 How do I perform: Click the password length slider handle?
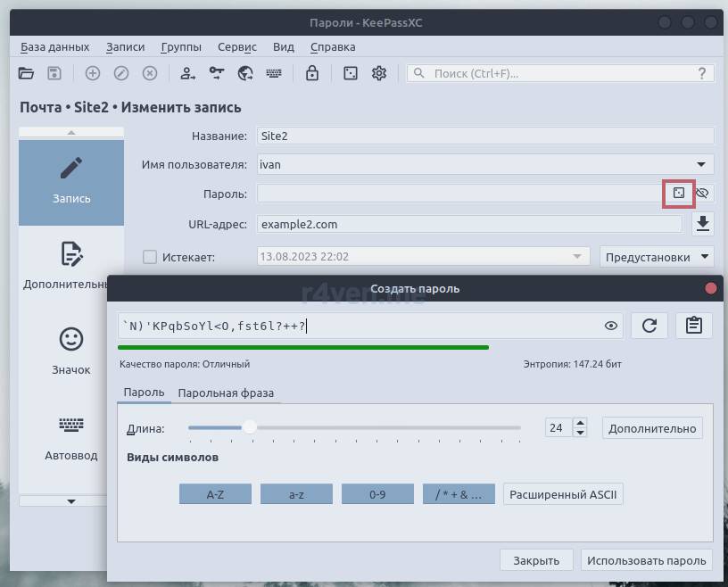tap(250, 428)
